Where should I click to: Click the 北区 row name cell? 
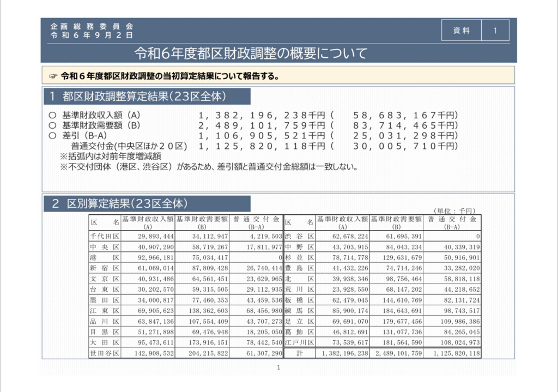click(x=300, y=279)
